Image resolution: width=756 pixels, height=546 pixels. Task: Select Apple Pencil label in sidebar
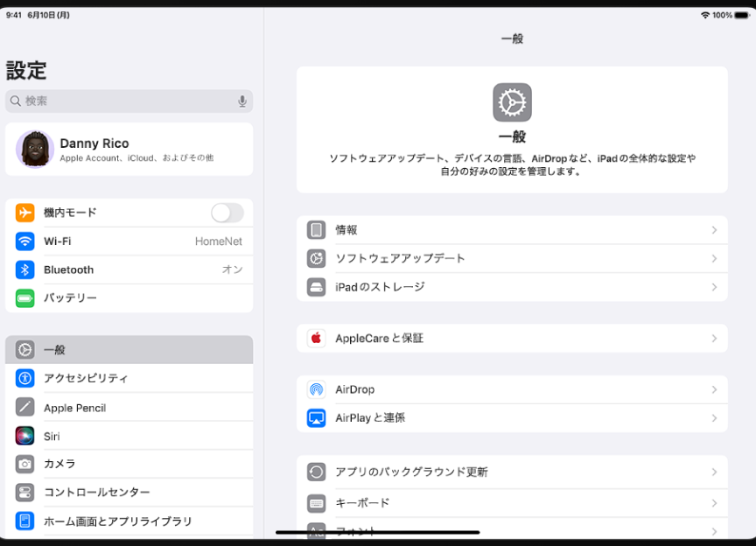[x=74, y=408]
